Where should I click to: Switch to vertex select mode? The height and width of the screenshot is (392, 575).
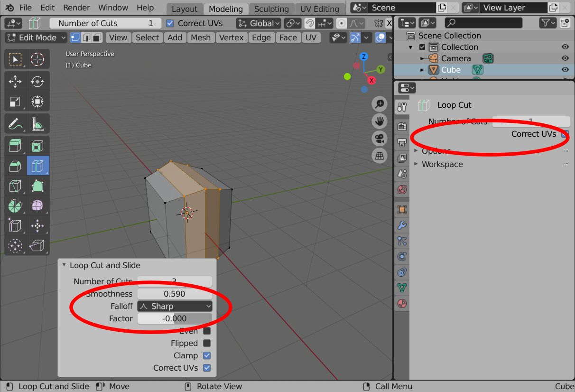click(x=75, y=37)
